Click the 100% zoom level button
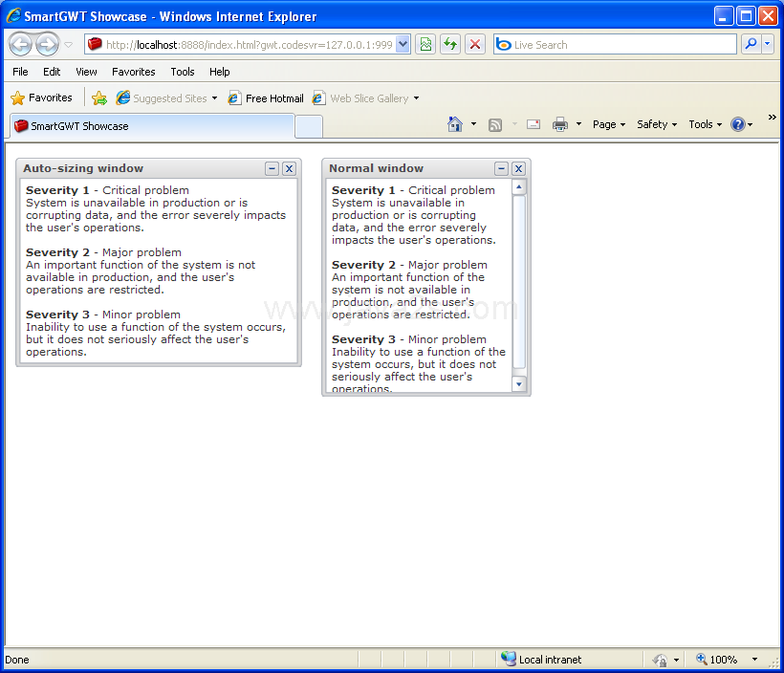Image resolution: width=784 pixels, height=673 pixels. (716, 659)
